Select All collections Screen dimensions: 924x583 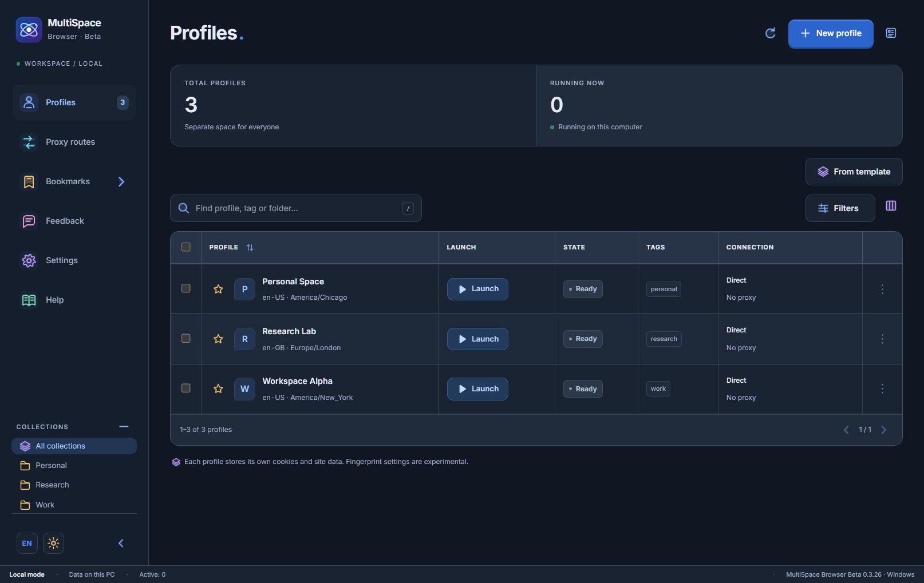74,446
